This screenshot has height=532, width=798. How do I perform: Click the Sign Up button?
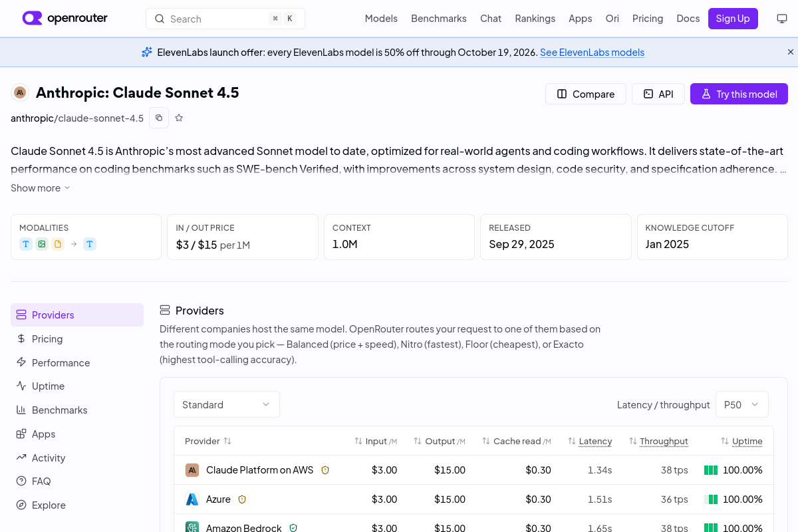click(733, 19)
